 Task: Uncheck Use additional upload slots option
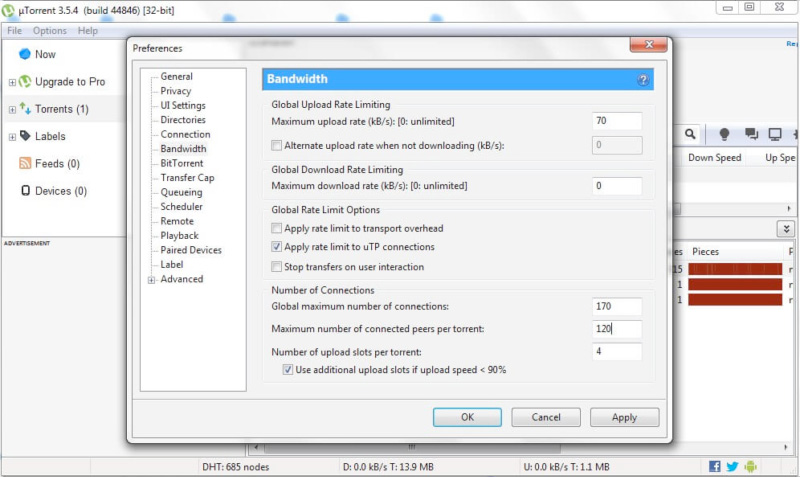tap(288, 369)
